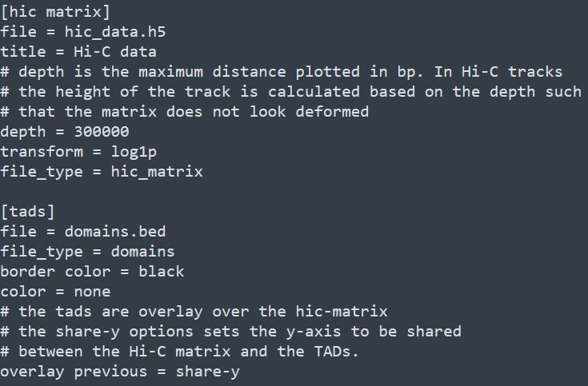
Task: Click the [hic matrix] section header
Action: pos(55,12)
